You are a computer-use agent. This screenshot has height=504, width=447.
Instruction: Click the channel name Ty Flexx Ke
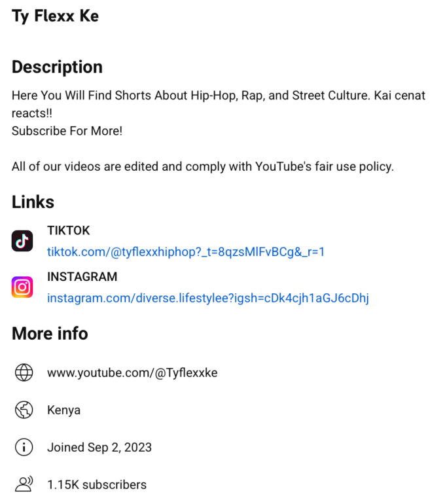55,16
